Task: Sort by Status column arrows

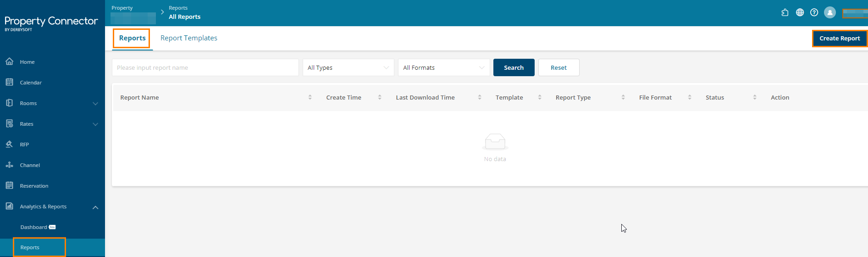Action: pyautogui.click(x=755, y=97)
